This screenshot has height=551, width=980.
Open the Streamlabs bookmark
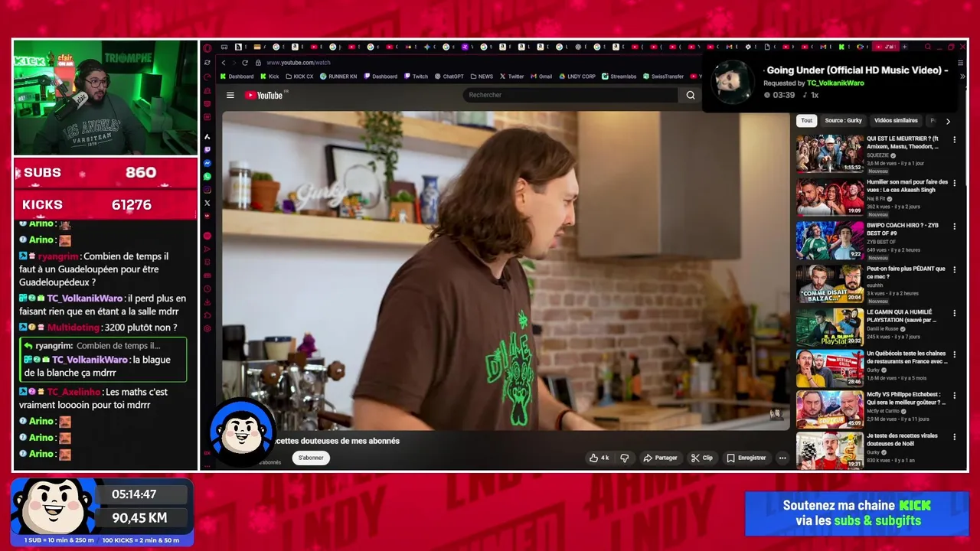[x=619, y=77]
